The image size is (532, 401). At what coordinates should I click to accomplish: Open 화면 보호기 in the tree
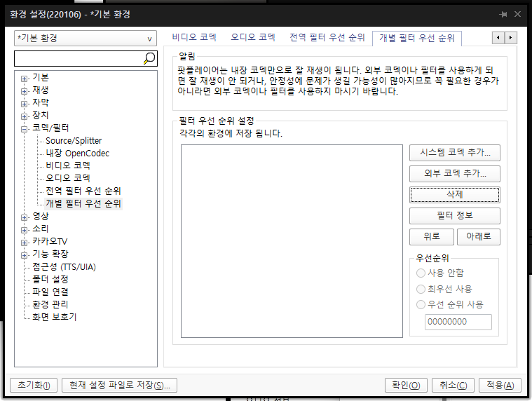54,317
